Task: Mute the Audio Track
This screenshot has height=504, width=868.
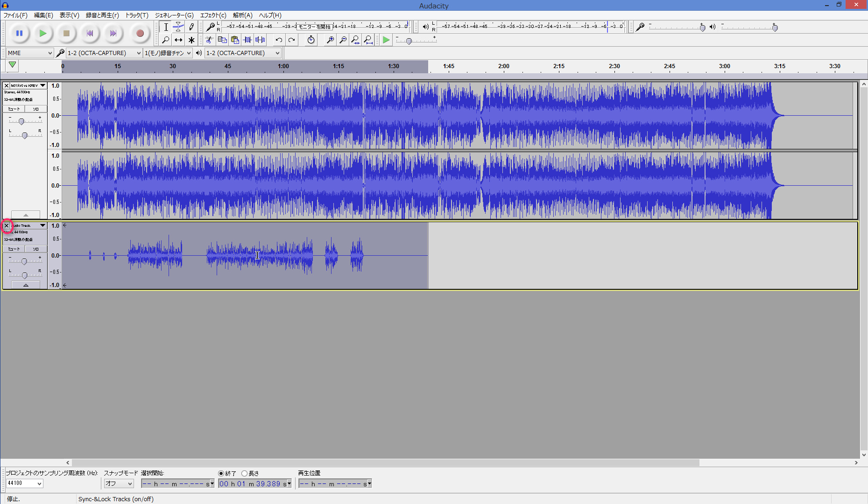Action: (14, 249)
